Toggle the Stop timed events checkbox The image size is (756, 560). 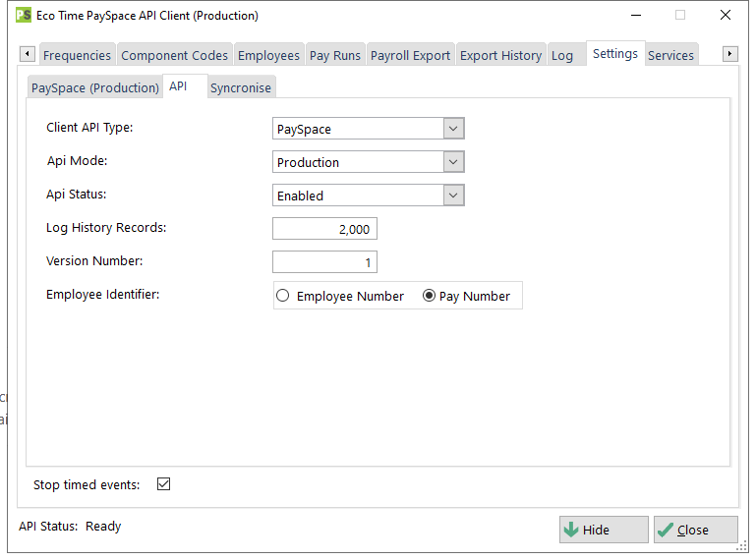click(x=163, y=483)
